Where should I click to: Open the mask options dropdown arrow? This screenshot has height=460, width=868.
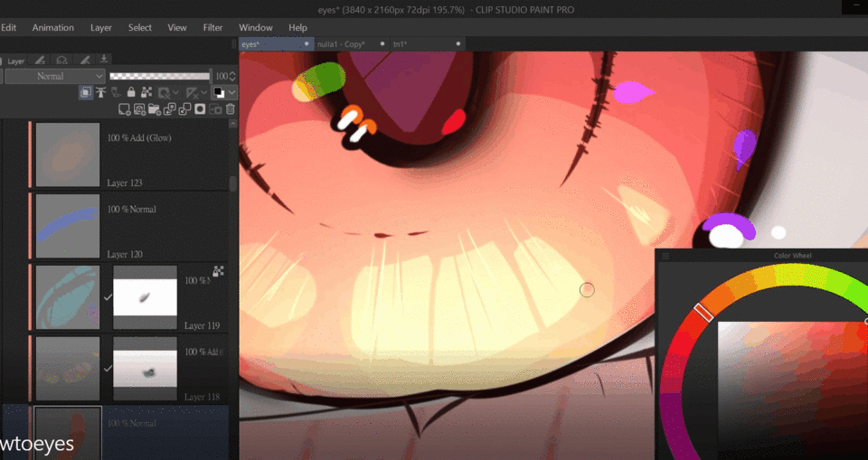175,92
